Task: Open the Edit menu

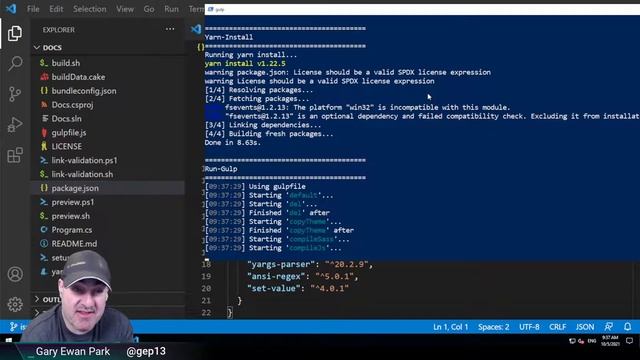Action: (56, 9)
